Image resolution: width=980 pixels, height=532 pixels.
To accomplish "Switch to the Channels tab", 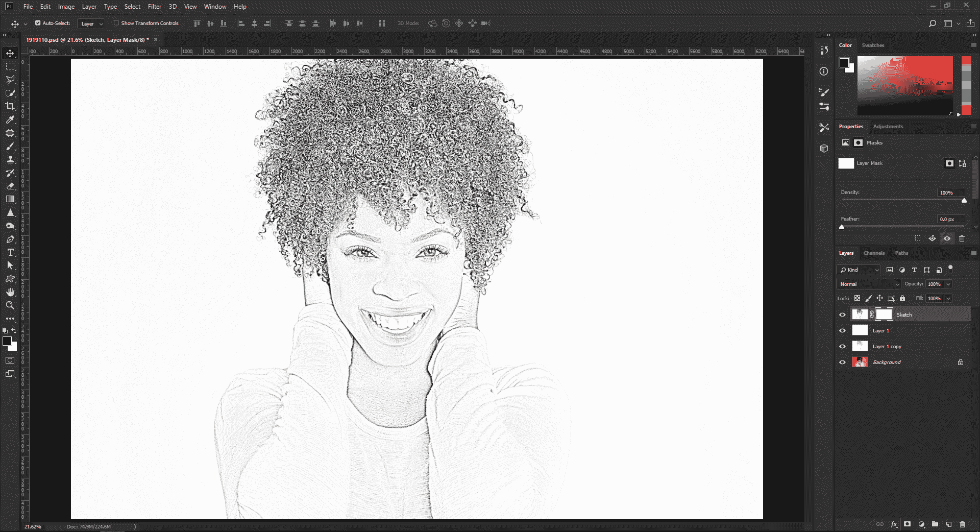I will coord(874,253).
